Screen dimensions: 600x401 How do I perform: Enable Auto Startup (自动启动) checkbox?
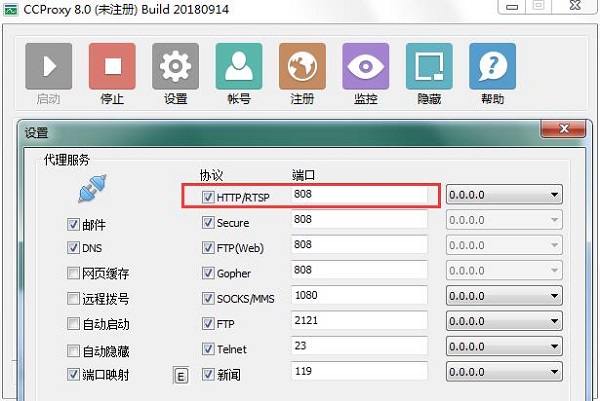click(x=73, y=323)
